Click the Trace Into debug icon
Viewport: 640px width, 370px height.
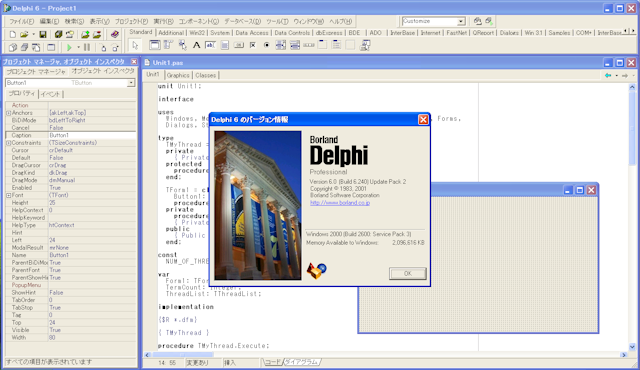point(103,47)
